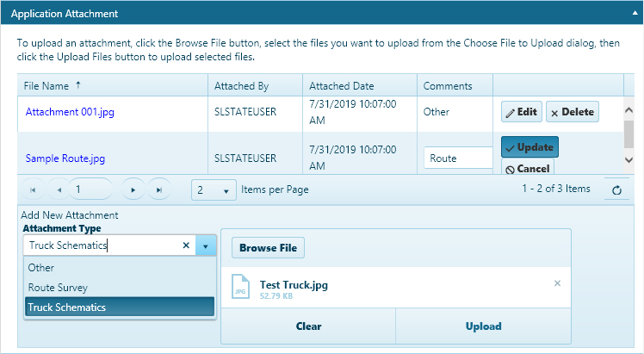Cancel editing the Sample Route row
This screenshot has width=644, height=354.
point(529,169)
